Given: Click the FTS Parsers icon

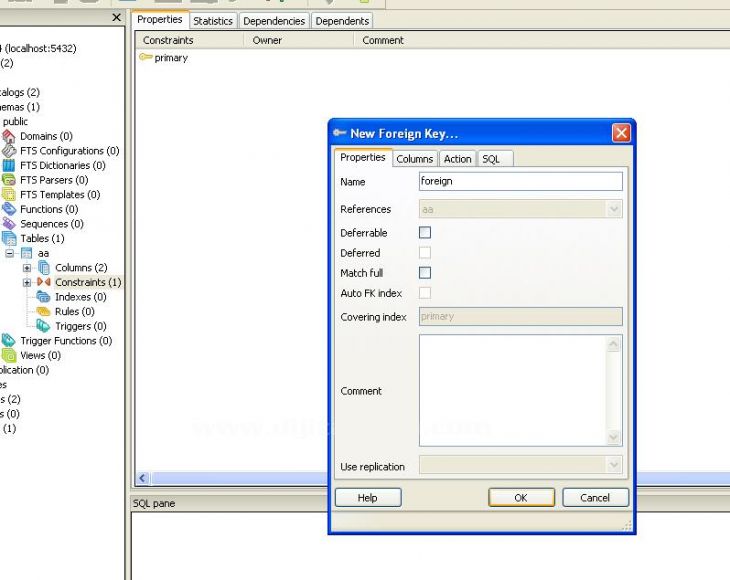Looking at the screenshot, I should [9, 180].
